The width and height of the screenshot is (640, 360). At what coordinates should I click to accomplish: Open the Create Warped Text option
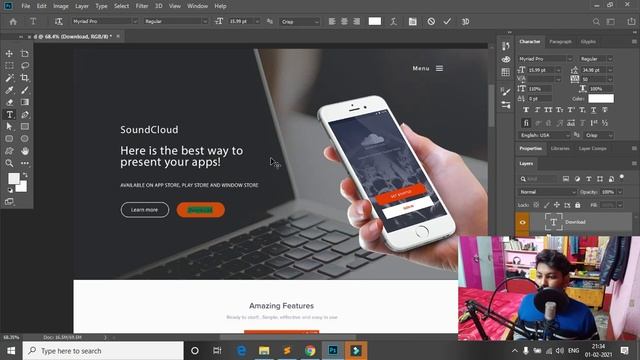click(x=393, y=22)
